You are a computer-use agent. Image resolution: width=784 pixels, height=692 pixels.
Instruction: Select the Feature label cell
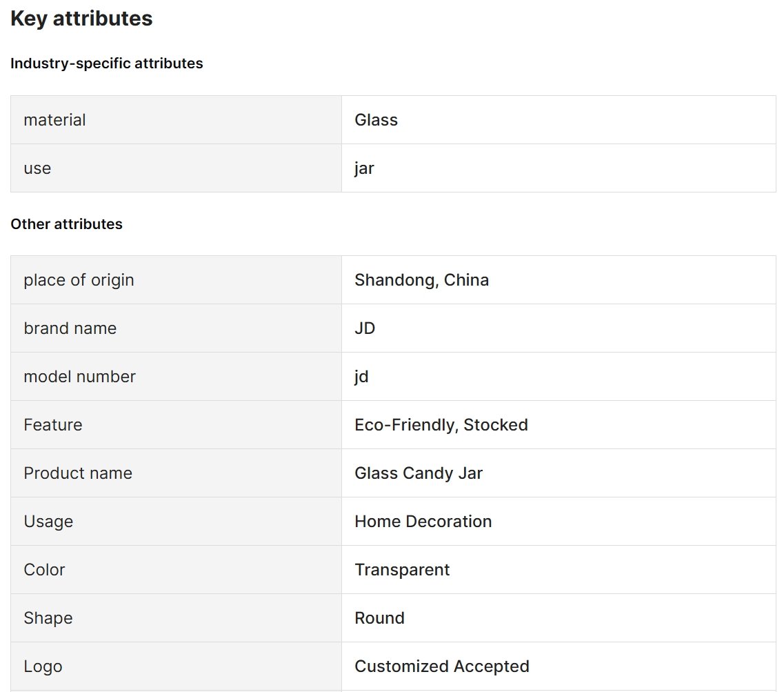176,425
